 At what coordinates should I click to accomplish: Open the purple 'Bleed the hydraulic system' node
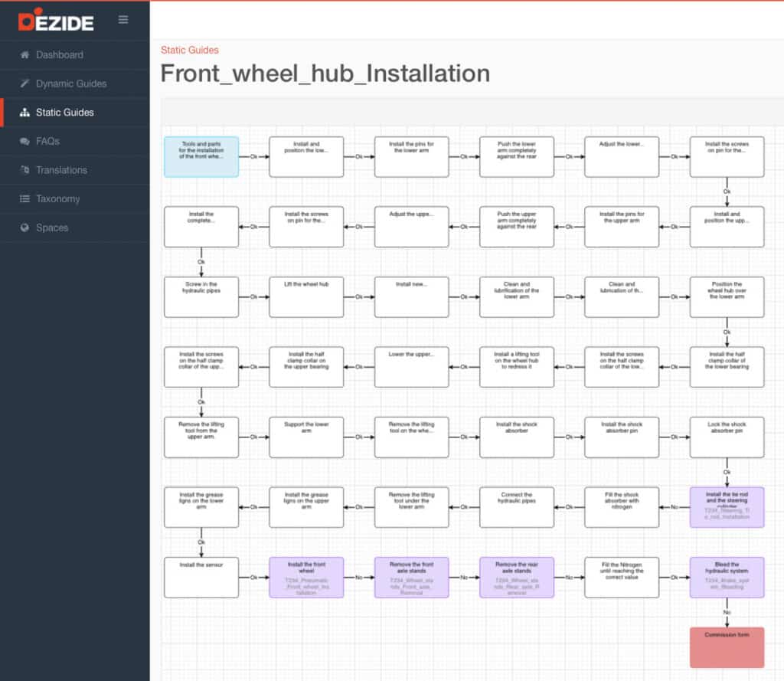727,578
